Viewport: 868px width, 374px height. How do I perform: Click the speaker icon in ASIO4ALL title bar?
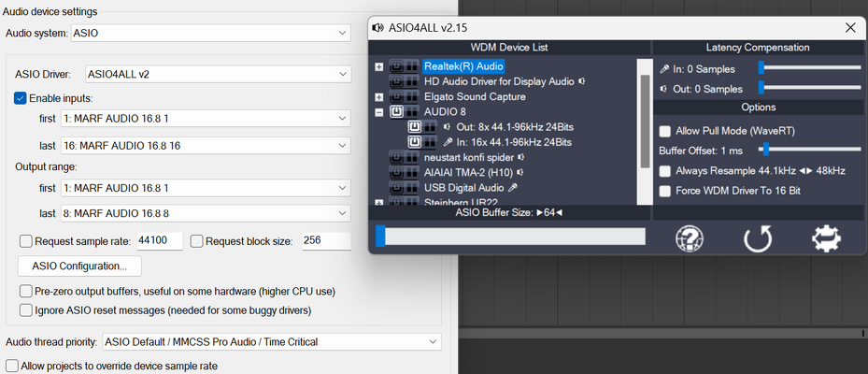(378, 28)
